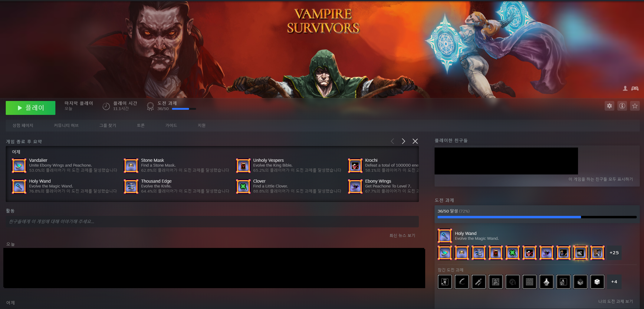This screenshot has width=644, height=309.
Task: Click the Vampire Survivors banner image
Action: coord(322,49)
